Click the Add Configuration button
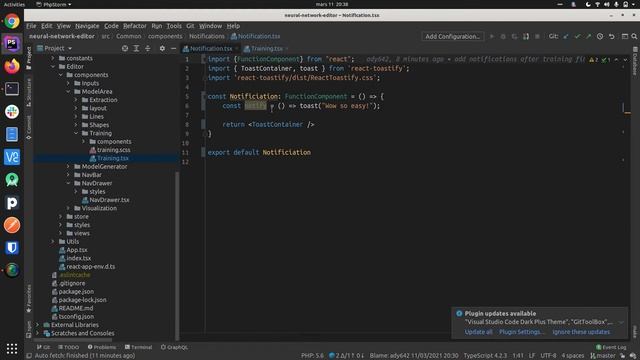 pyautogui.click(x=452, y=36)
